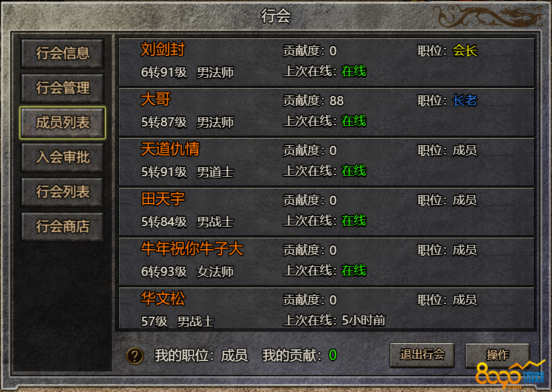Click the 我的贡献 value
This screenshot has height=392, width=552.
click(333, 355)
